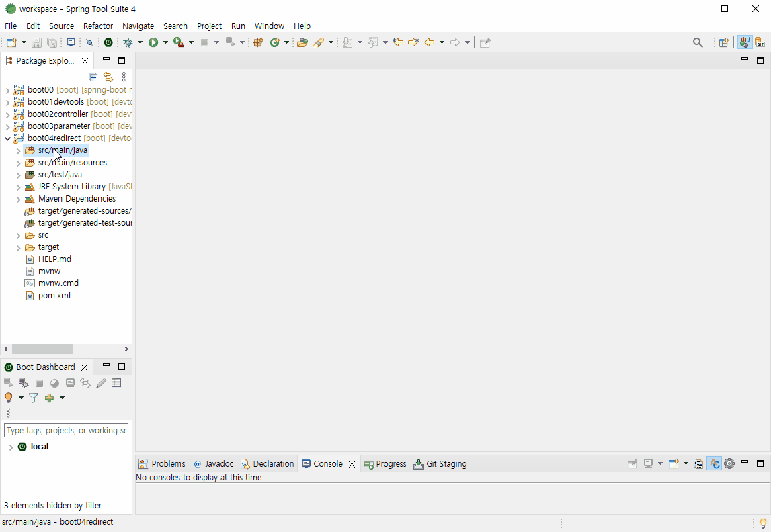Click the Open Perspective icon
Screen dimensions: 771x532
[724, 43]
